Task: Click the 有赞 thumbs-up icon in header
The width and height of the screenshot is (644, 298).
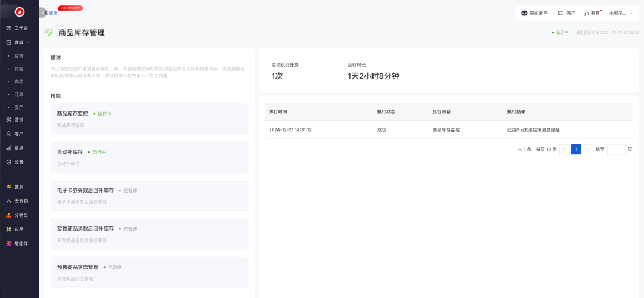Action: click(x=586, y=13)
